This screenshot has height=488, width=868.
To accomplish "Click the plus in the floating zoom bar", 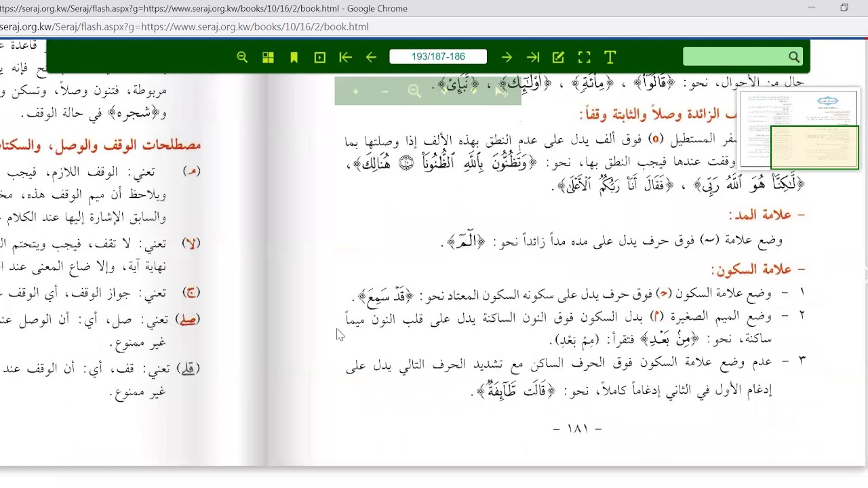I will click(x=355, y=91).
